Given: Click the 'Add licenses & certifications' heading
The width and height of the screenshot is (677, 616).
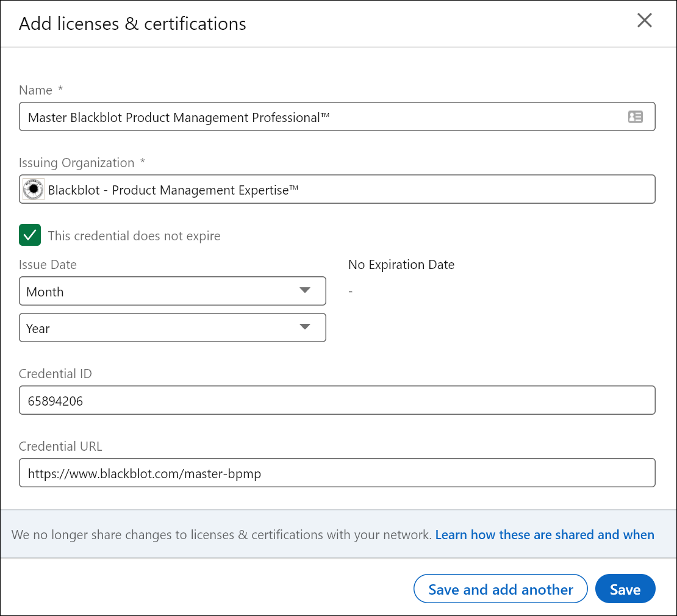Looking at the screenshot, I should point(132,24).
